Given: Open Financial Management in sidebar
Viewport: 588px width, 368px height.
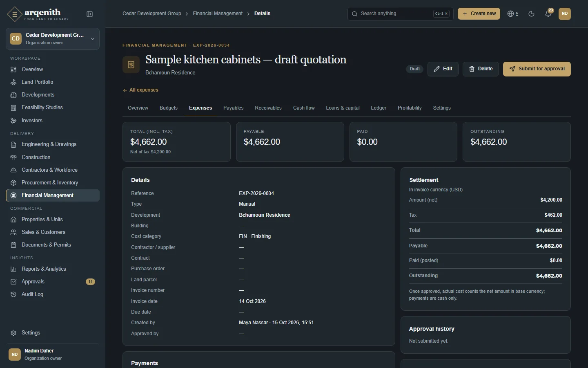Looking at the screenshot, I should (x=53, y=195).
